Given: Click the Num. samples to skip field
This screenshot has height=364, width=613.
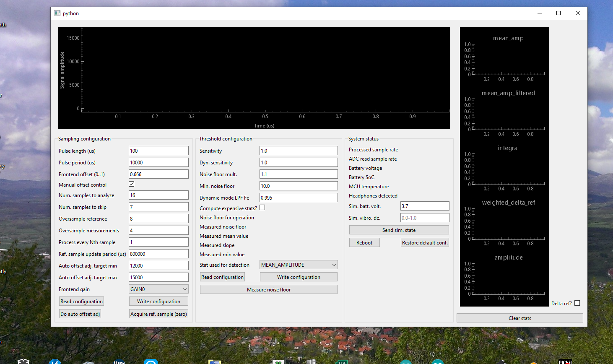Looking at the screenshot, I should tap(158, 207).
